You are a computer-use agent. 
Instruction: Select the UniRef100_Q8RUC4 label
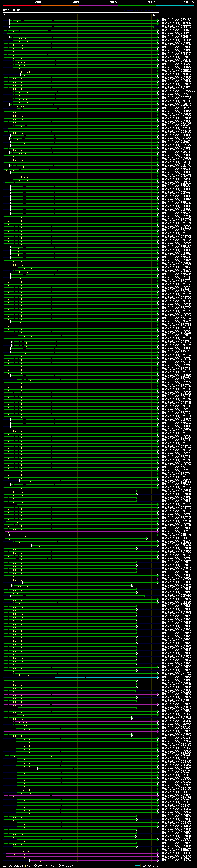pos(177,826)
